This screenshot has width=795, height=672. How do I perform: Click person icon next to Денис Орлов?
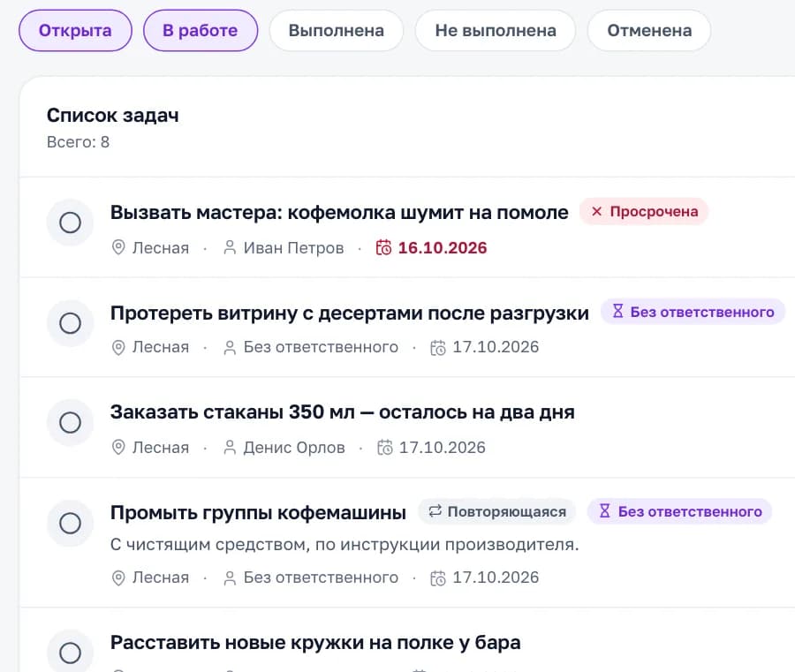[x=230, y=448]
